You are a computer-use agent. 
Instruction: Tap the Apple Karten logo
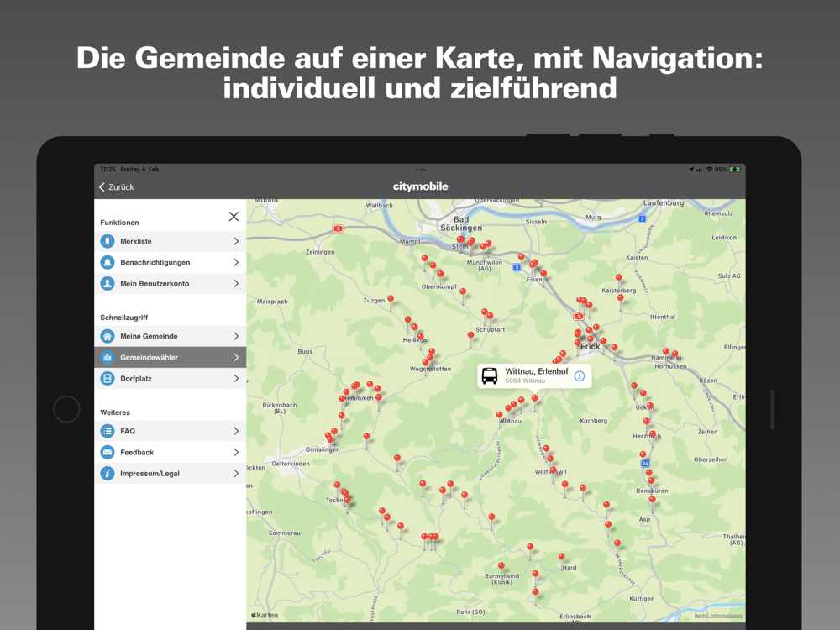265,615
